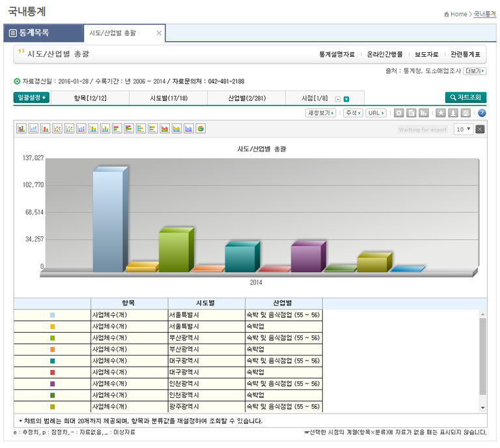Expand source info with 더보기
Image resolution: width=500 pixels, height=448 pixels.
click(475, 71)
